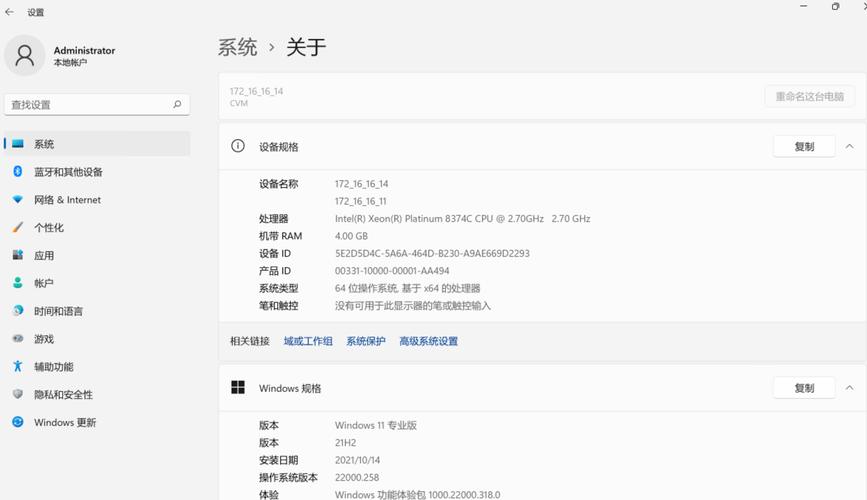Open Accounts (帐户) settings

tap(97, 283)
